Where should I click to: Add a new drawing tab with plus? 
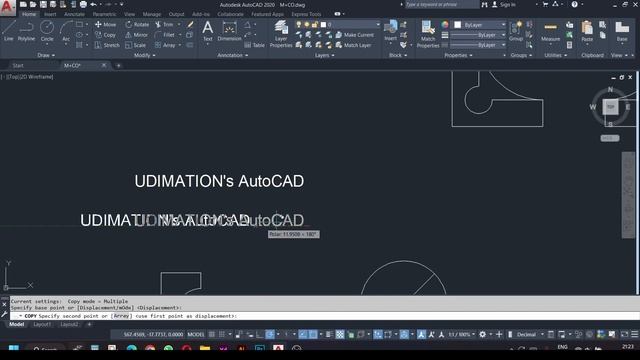(x=118, y=65)
